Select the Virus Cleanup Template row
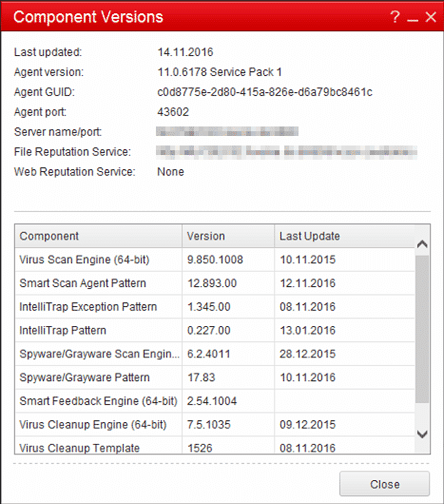The width and height of the screenshot is (444, 504). coord(215,445)
